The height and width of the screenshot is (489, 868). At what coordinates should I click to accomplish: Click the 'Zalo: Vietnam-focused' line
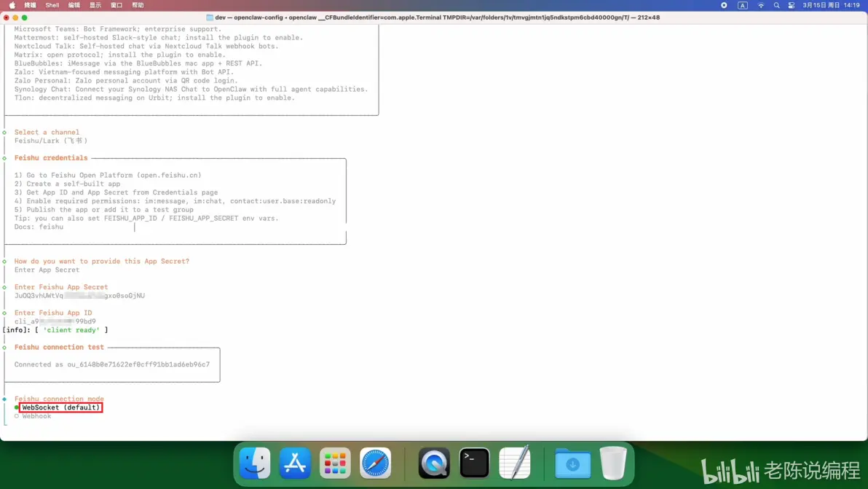[124, 72]
